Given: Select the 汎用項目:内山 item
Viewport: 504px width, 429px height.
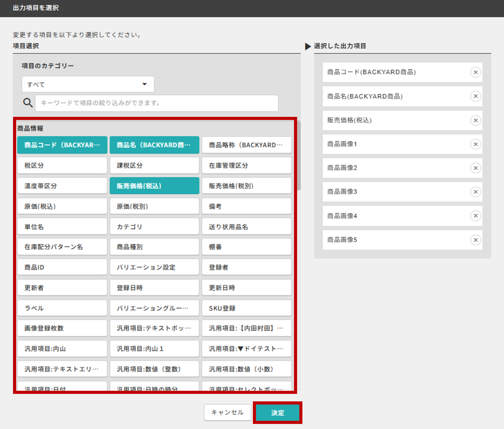Looking at the screenshot, I should [62, 349].
